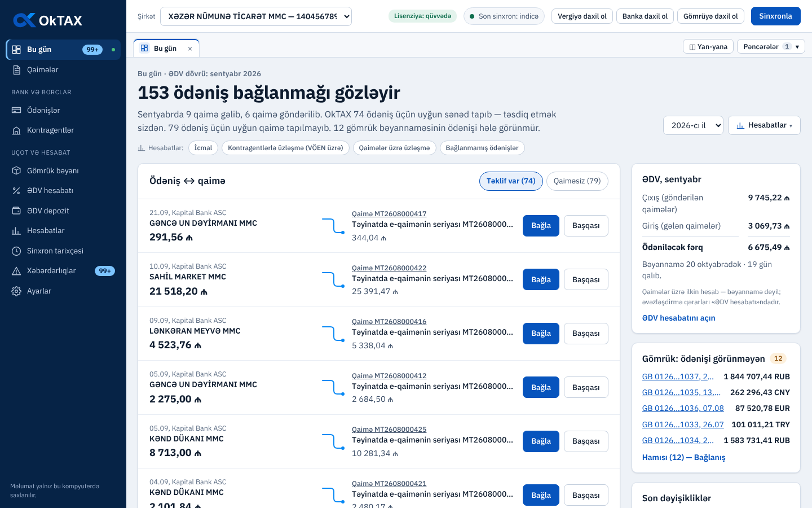This screenshot has width=812, height=508.
Task: Open ƏDV depozit wallet icon
Action: (x=16, y=211)
